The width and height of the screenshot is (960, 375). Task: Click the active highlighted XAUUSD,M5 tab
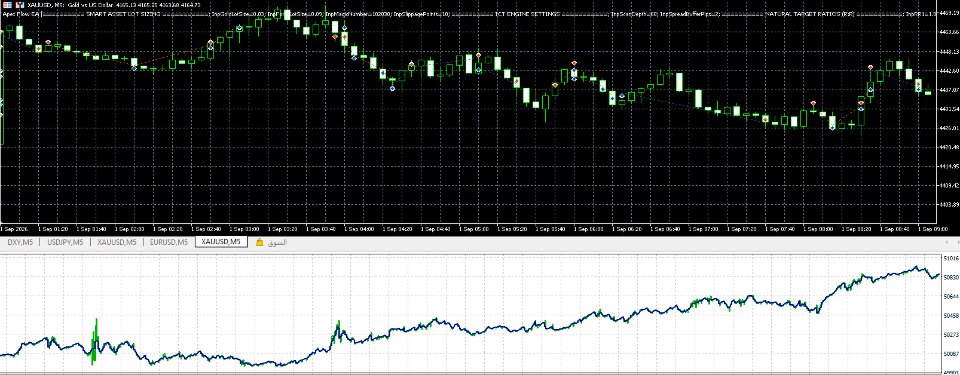click(x=221, y=242)
